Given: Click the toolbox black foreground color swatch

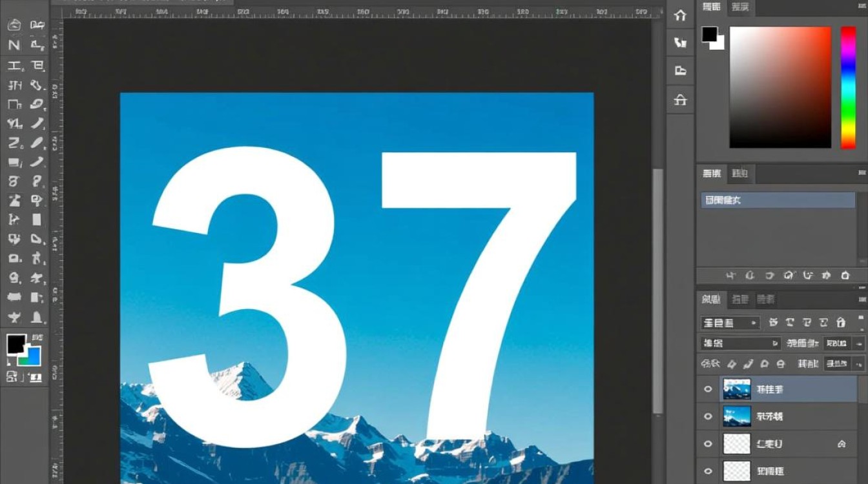Looking at the screenshot, I should (16, 344).
